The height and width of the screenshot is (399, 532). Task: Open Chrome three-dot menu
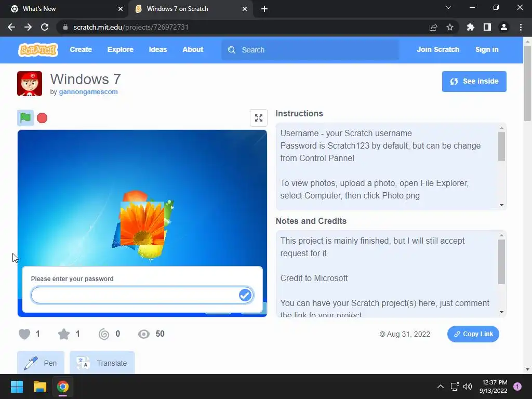tap(521, 27)
